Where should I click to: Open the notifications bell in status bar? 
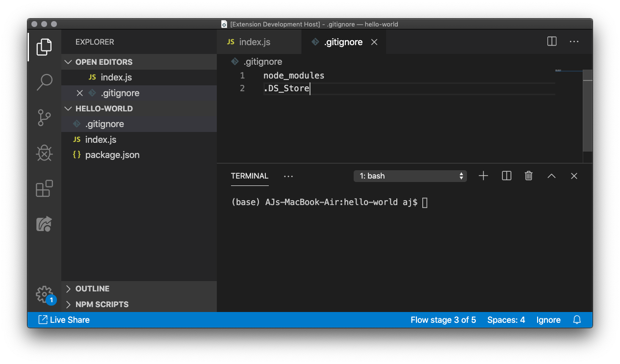[577, 320]
